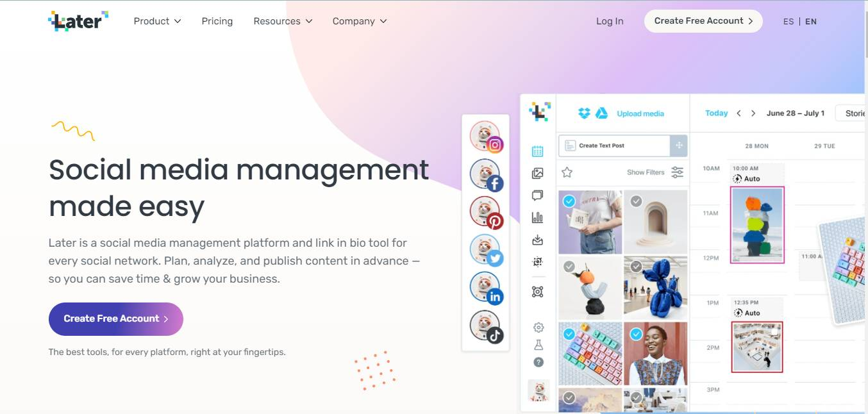The height and width of the screenshot is (414, 868).
Task: Click Log In
Action: (x=610, y=21)
